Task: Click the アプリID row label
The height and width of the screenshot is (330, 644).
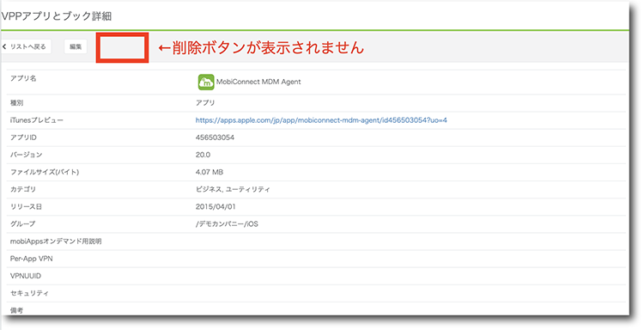Action: point(23,137)
